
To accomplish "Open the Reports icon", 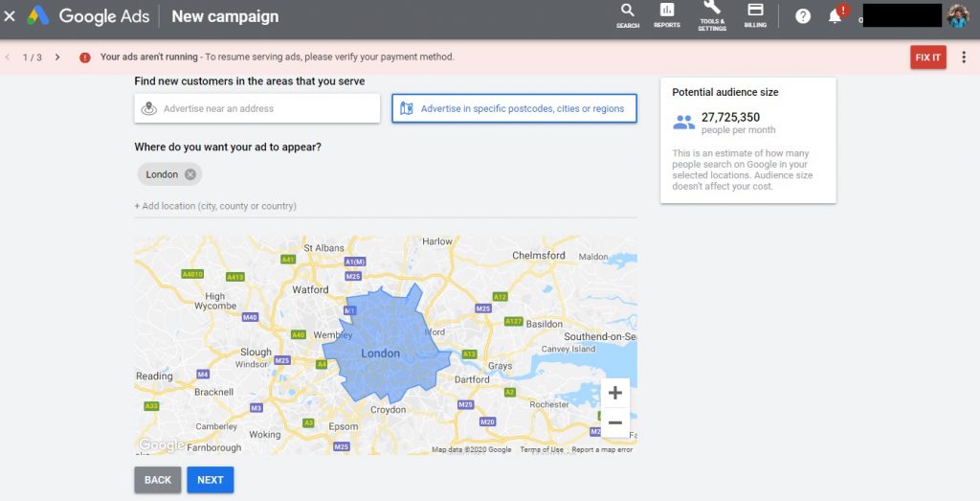I will pos(667,15).
